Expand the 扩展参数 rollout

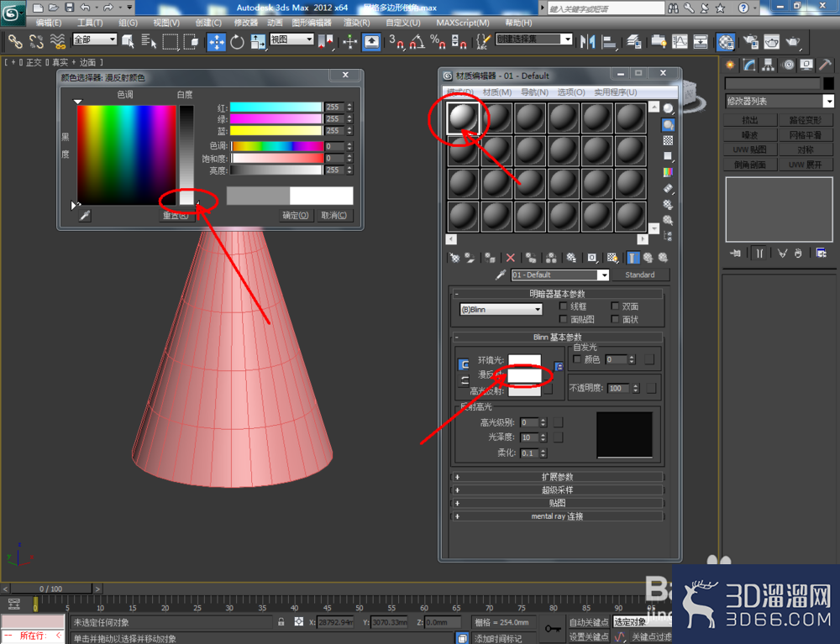557,476
